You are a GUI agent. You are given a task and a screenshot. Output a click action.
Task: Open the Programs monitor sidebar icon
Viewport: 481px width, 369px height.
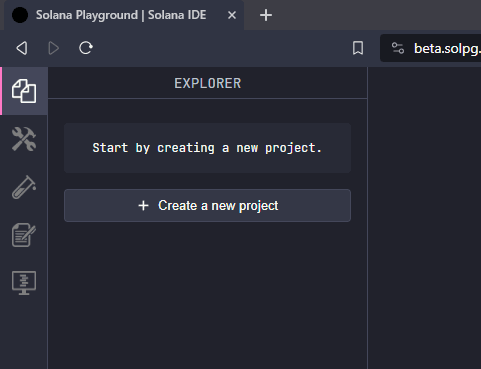[x=24, y=283]
